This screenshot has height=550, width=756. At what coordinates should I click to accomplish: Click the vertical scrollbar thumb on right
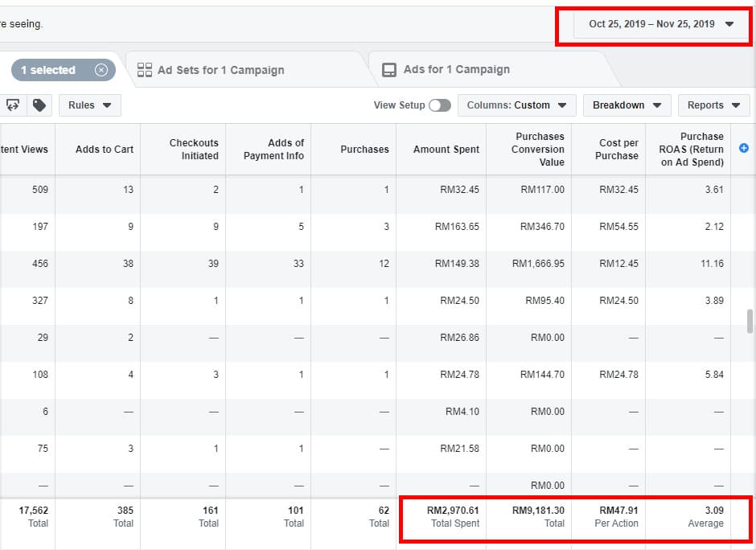pyautogui.click(x=750, y=321)
